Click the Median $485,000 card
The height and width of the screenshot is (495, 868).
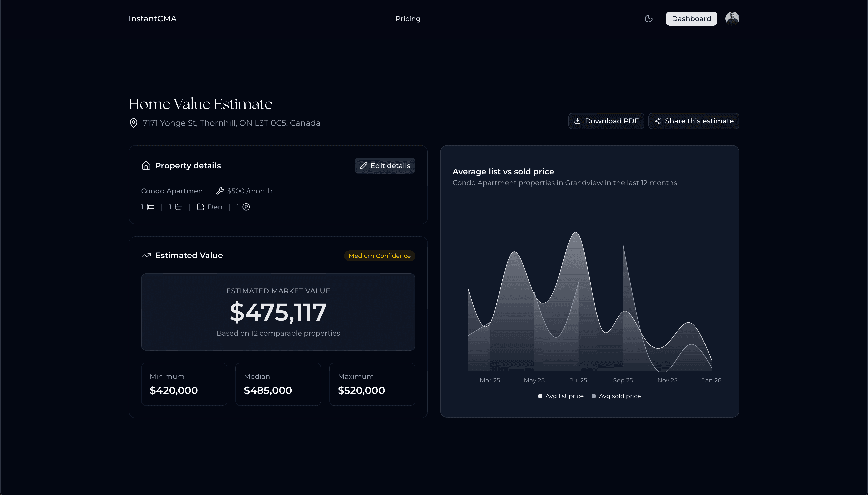(278, 384)
